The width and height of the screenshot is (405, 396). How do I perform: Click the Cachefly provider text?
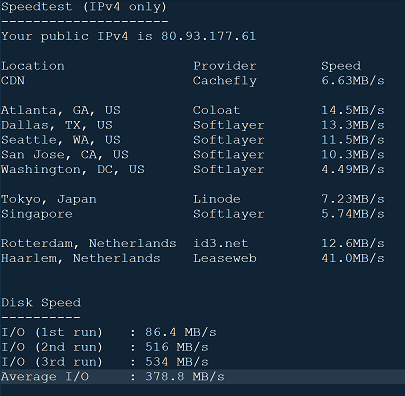(x=225, y=81)
